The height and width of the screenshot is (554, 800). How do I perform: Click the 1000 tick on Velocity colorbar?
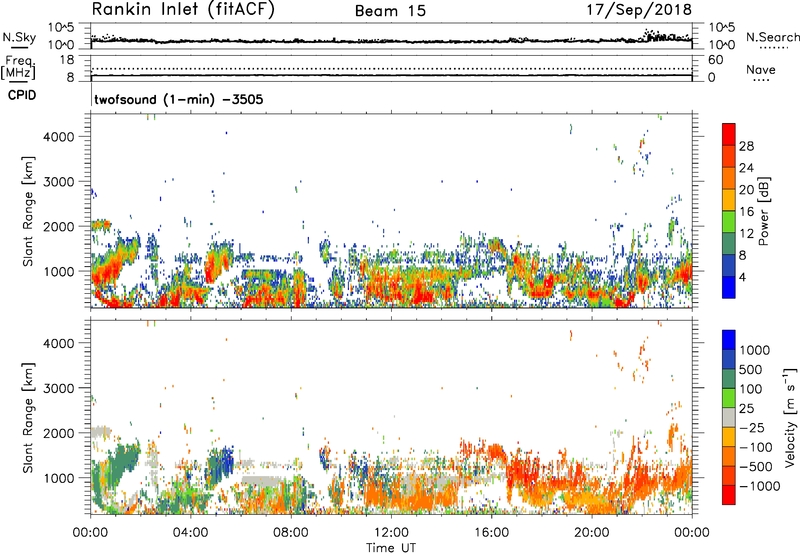point(755,350)
